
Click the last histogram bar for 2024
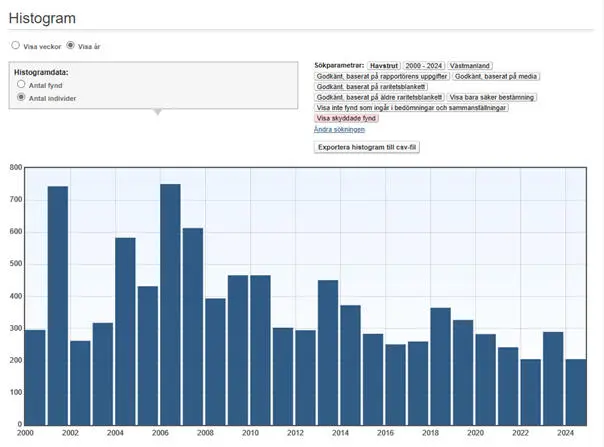(576, 392)
